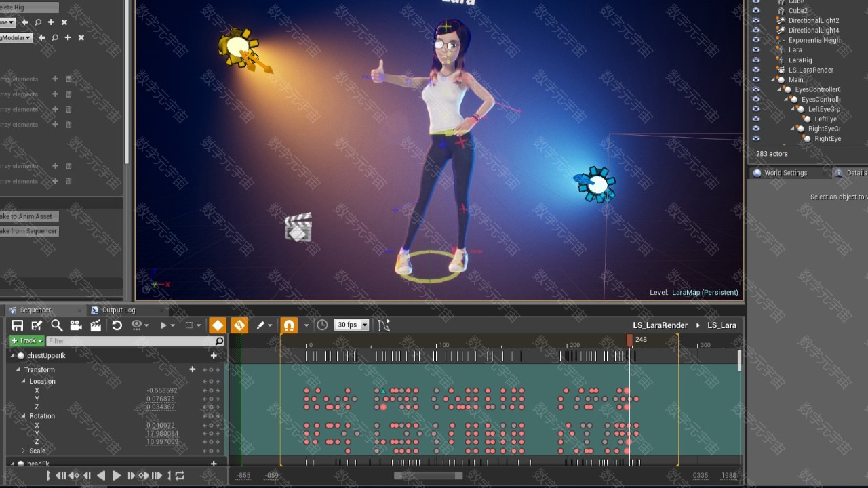Image resolution: width=868 pixels, height=488 pixels.
Task: Toggle visibility of the Main actor
Action: [756, 79]
